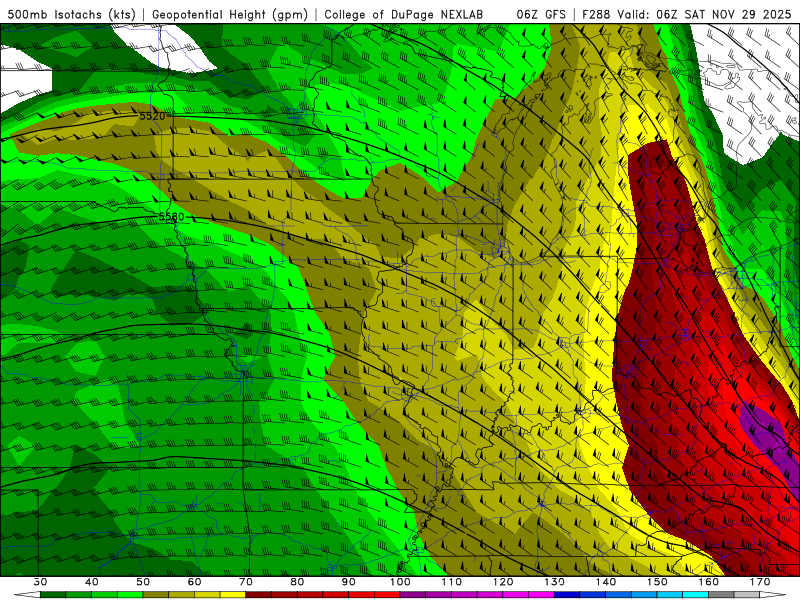Click the 60 tick label on the colorbar
Screen dimensions: 800x600
point(194,582)
